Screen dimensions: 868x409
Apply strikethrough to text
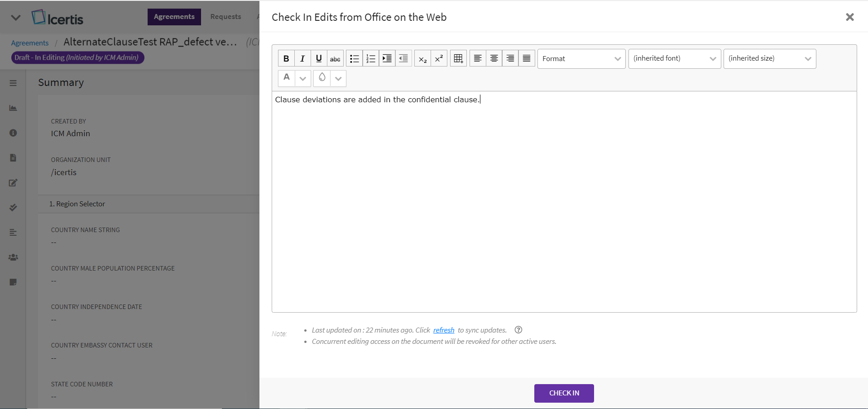point(335,58)
